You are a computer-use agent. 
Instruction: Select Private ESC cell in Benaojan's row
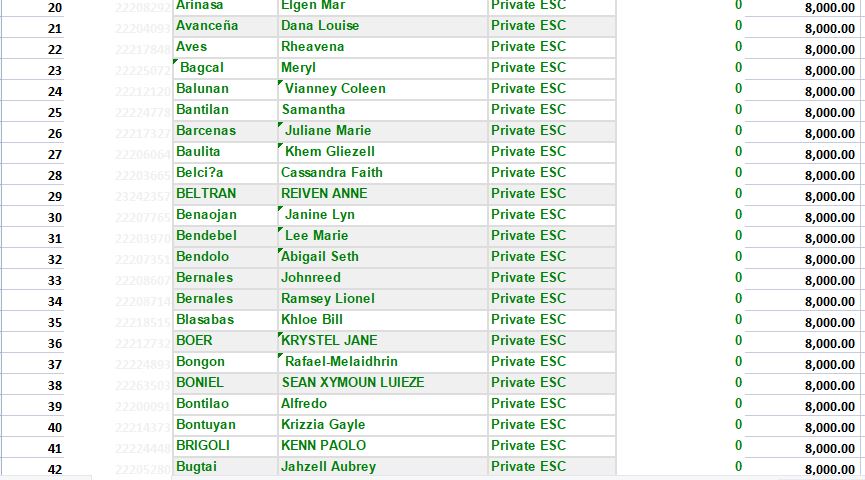click(x=528, y=215)
